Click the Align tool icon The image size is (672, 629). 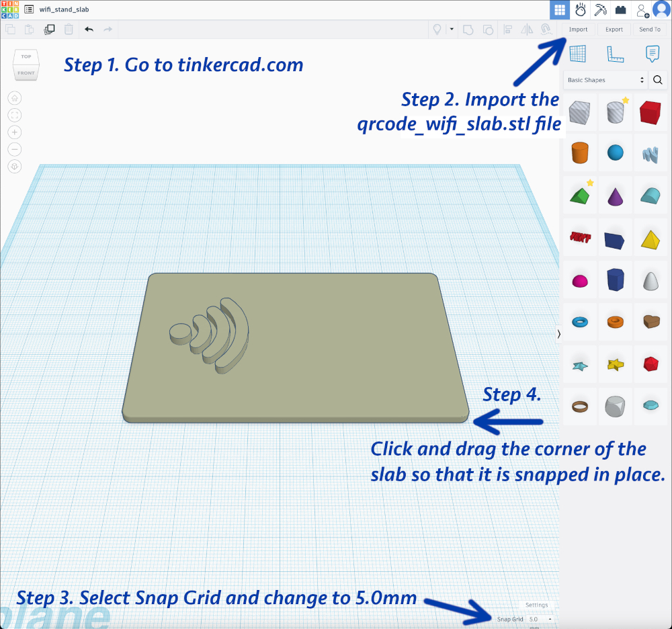pyautogui.click(x=508, y=30)
